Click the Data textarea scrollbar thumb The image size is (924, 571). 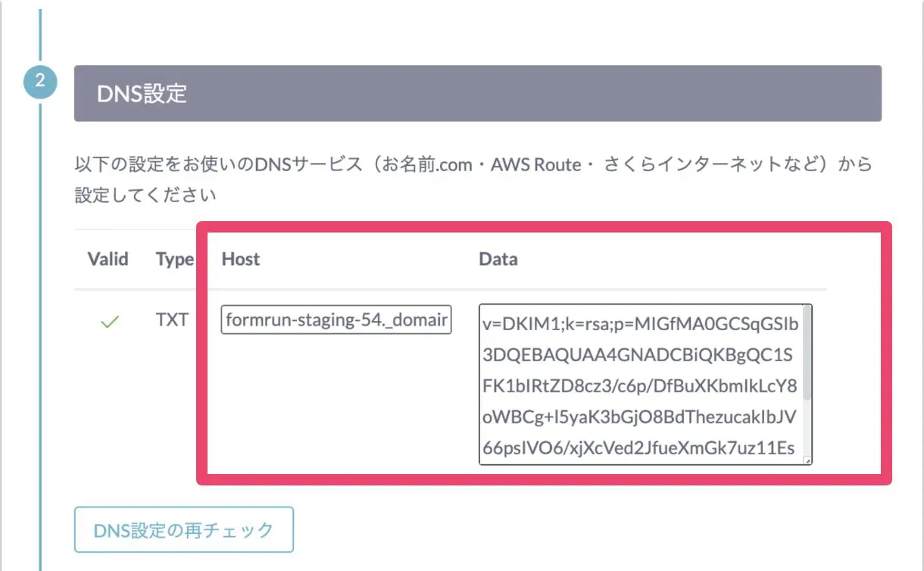pyautogui.click(x=807, y=354)
